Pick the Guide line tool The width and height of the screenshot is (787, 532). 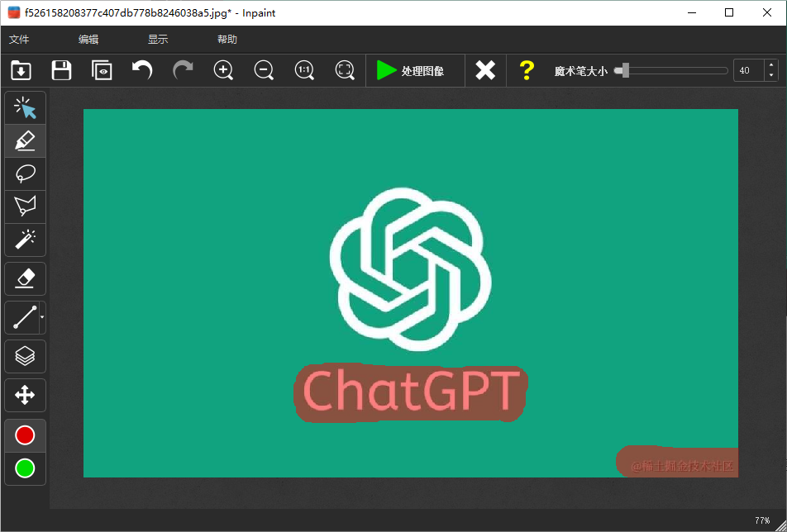21,317
